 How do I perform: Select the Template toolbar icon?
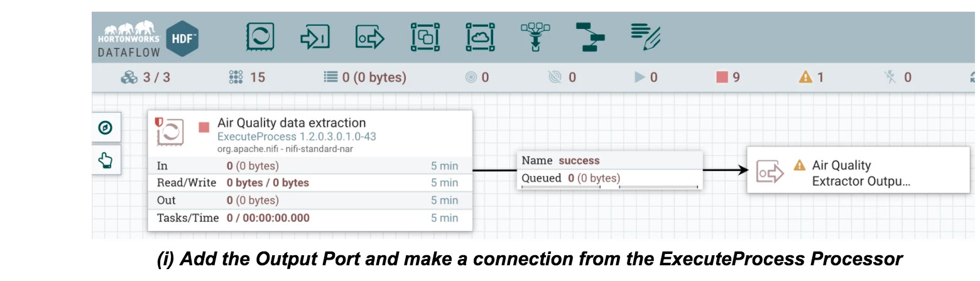point(591,38)
